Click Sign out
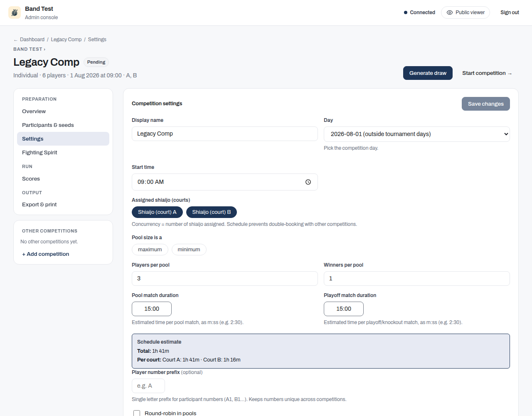 pyautogui.click(x=510, y=12)
